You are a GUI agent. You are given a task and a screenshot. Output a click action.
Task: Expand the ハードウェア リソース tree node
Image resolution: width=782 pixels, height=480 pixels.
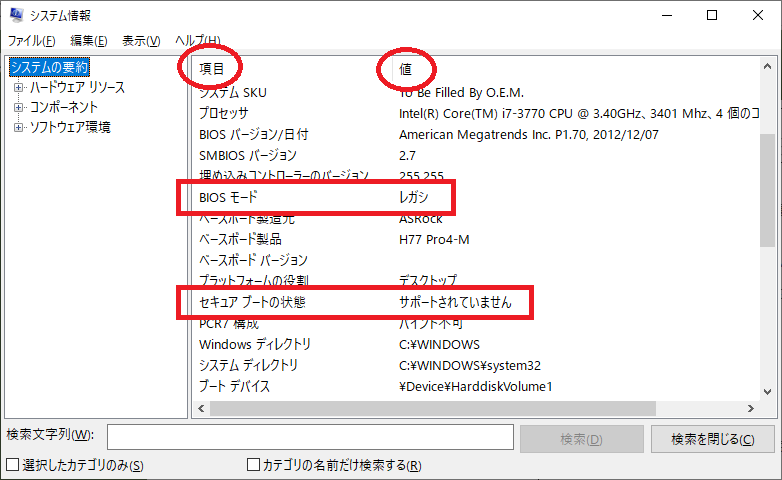(x=18, y=88)
